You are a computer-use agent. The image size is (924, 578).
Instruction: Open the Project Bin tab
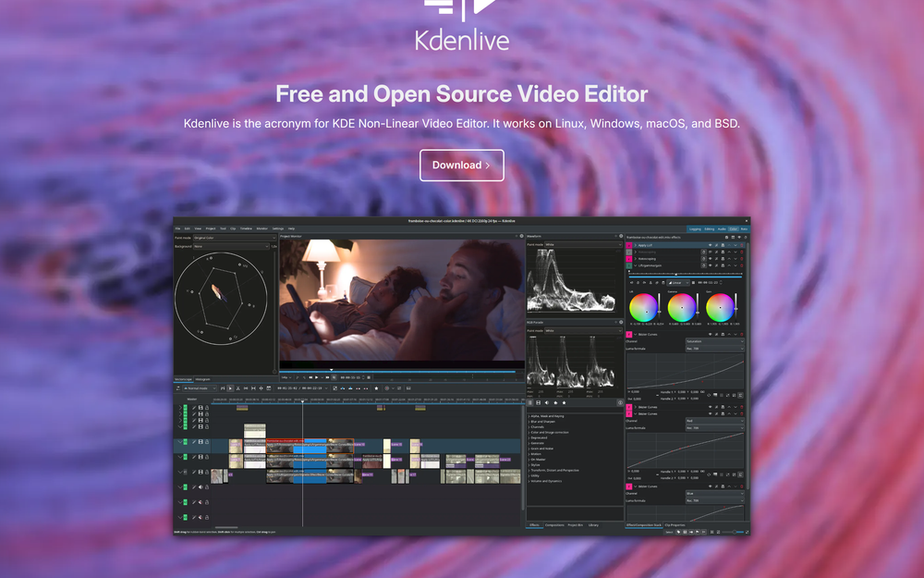click(x=575, y=525)
